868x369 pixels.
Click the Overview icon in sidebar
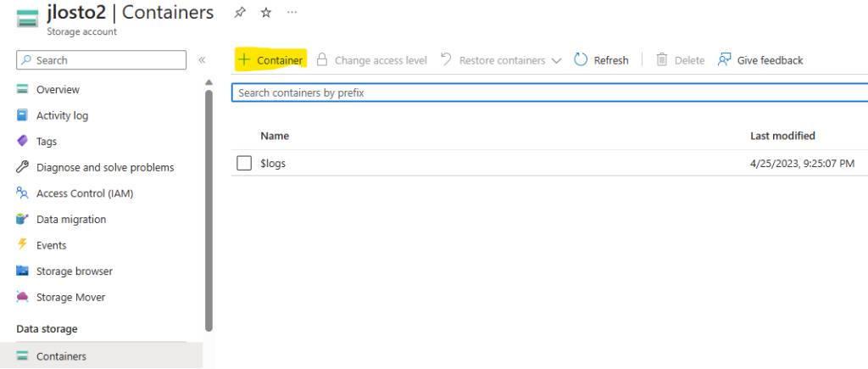22,89
